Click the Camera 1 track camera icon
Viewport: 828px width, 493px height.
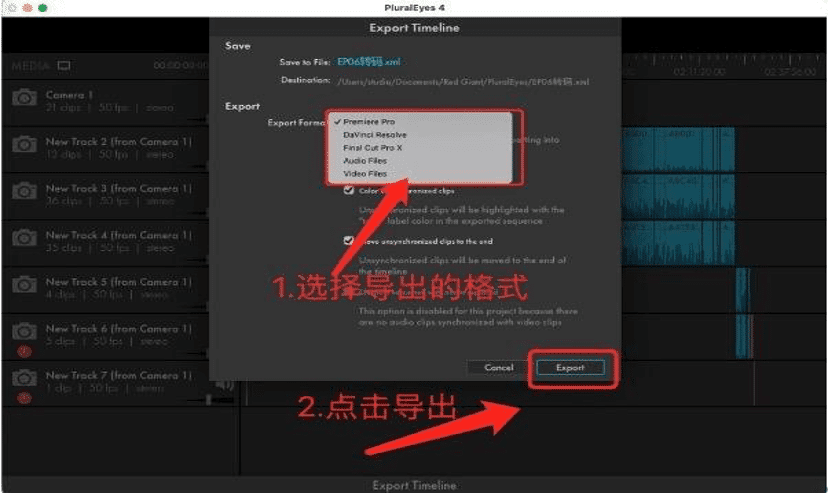[25, 98]
